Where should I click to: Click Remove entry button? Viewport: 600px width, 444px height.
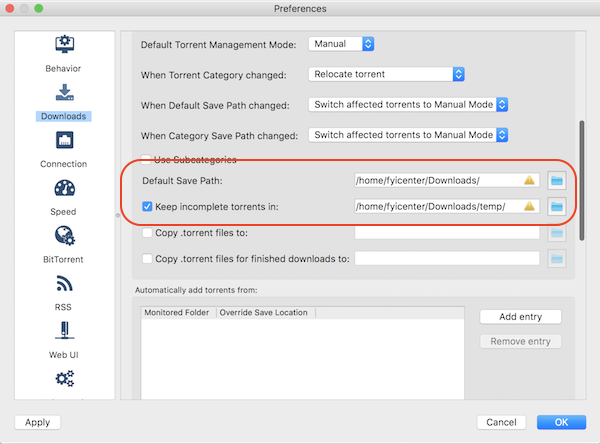(520, 341)
